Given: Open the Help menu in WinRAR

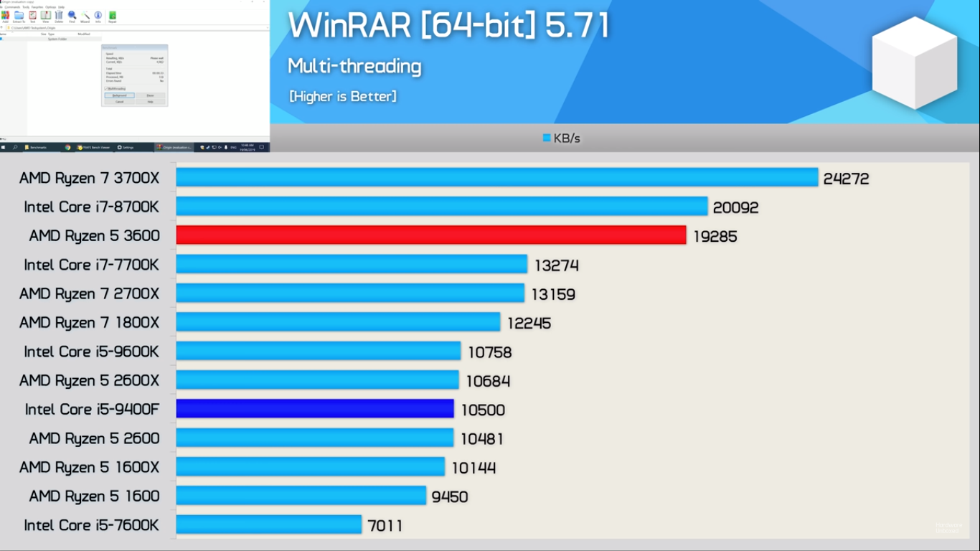Looking at the screenshot, I should pyautogui.click(x=61, y=7).
